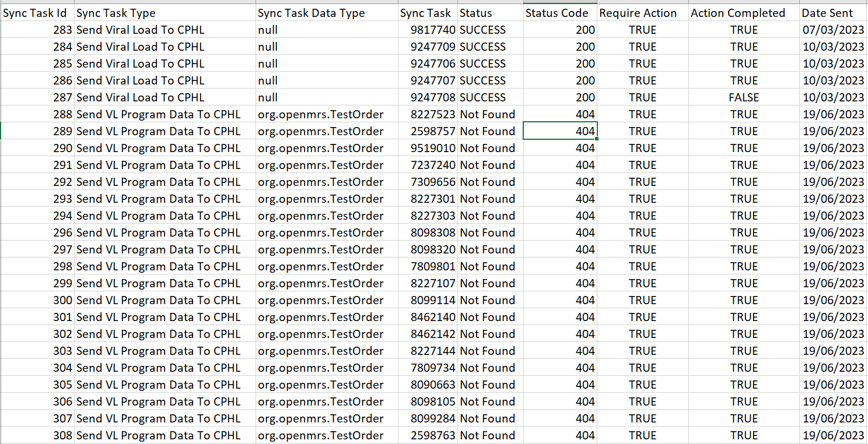Select the SUCCESS status in row 283
Image resolution: width=868 pixels, height=444 pixels.
coord(490,30)
